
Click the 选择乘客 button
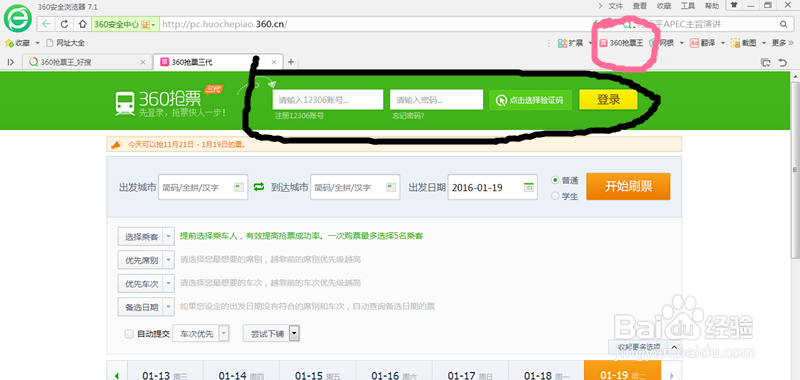[x=141, y=237]
